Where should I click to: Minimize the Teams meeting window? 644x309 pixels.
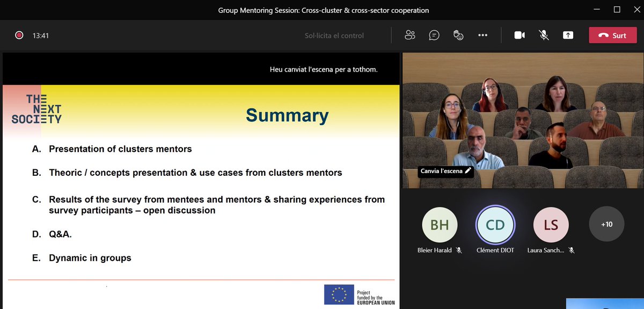tap(597, 10)
